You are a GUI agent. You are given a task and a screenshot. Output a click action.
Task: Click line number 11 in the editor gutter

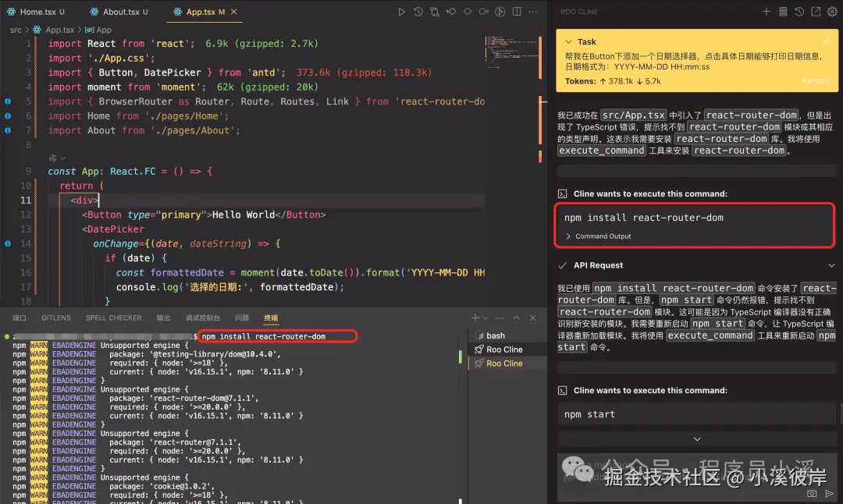[25, 200]
